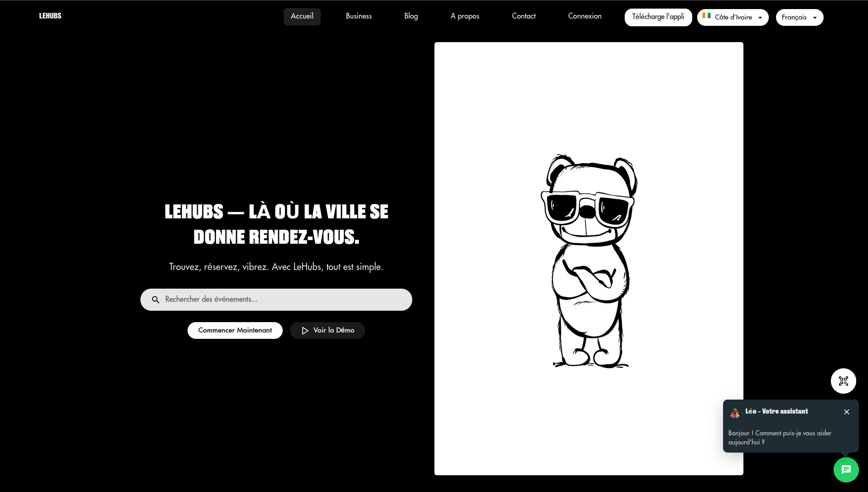This screenshot has width=868, height=492.
Task: Play the demo via Voir la Démo
Action: tap(327, 331)
